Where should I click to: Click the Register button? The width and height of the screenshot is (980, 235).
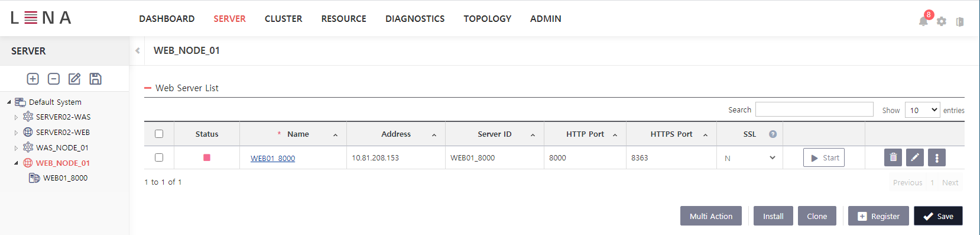[878, 216]
